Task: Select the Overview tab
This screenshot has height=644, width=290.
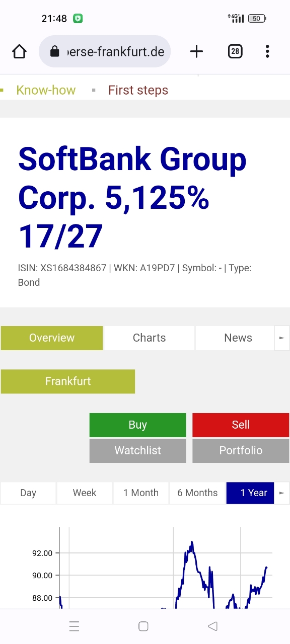Action: [x=52, y=338]
